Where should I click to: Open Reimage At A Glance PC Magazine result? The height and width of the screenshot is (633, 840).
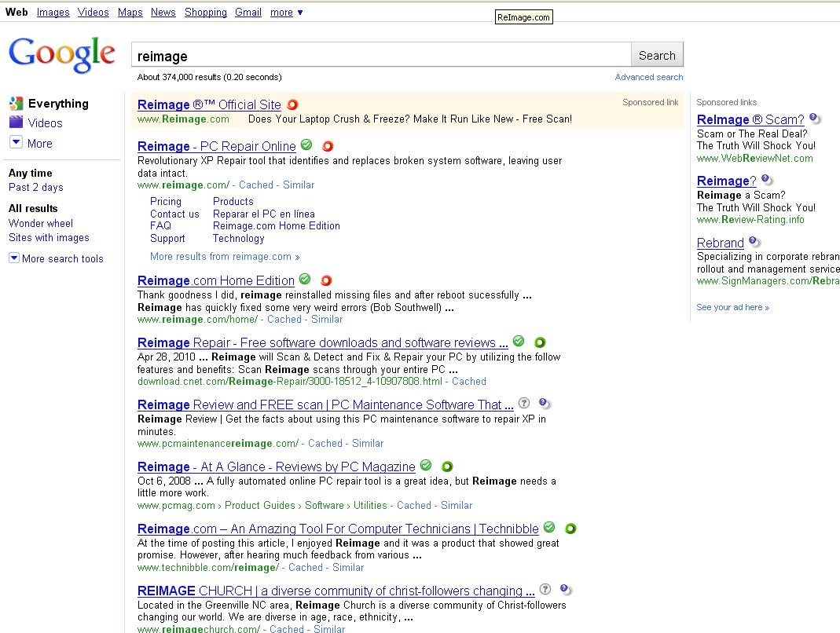point(276,467)
